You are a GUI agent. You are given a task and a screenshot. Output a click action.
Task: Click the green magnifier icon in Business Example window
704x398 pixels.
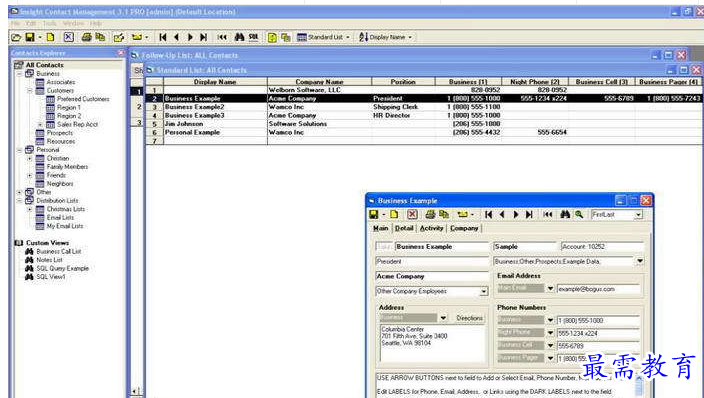pyautogui.click(x=579, y=215)
